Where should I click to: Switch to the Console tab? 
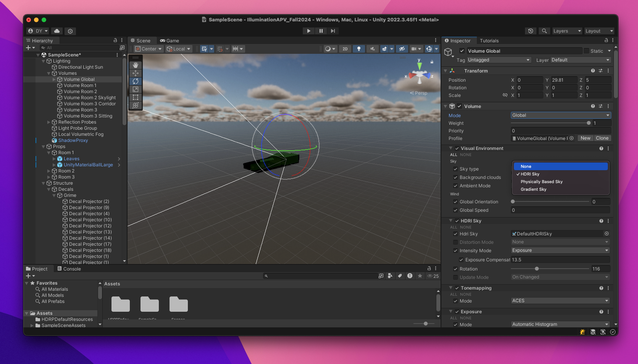(69, 269)
